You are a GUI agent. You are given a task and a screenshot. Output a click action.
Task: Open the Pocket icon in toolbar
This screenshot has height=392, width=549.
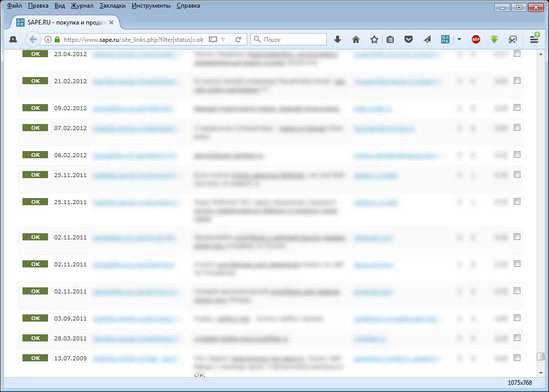(409, 39)
